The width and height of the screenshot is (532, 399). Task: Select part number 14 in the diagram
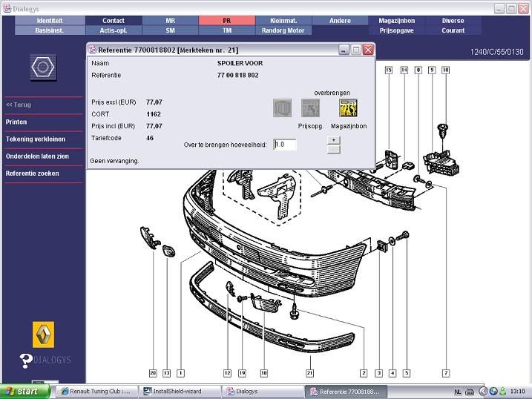click(404, 70)
